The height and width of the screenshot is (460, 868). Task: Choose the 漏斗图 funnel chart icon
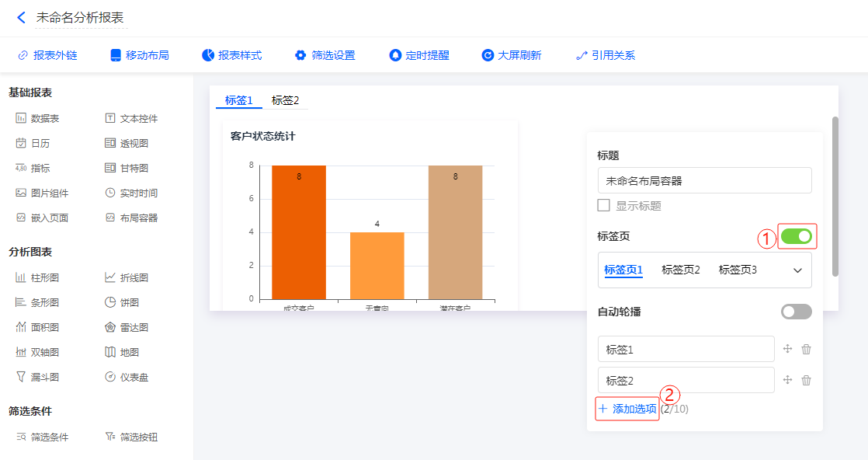pos(21,377)
